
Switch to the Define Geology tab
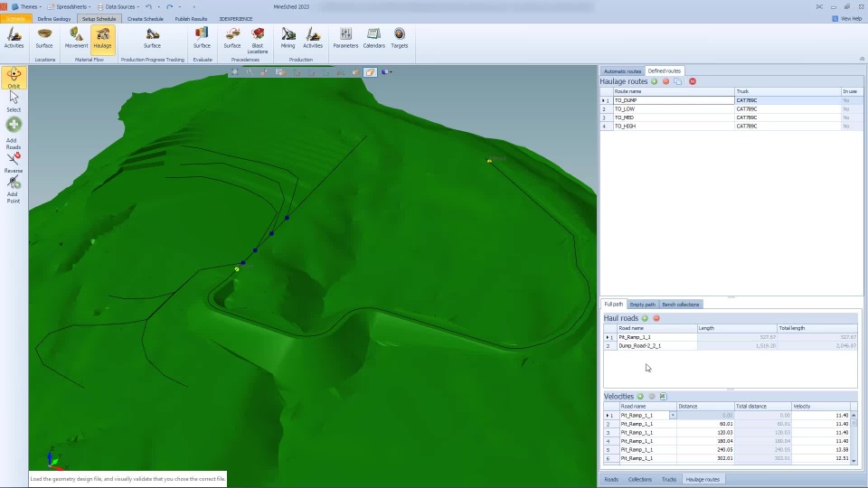point(53,19)
